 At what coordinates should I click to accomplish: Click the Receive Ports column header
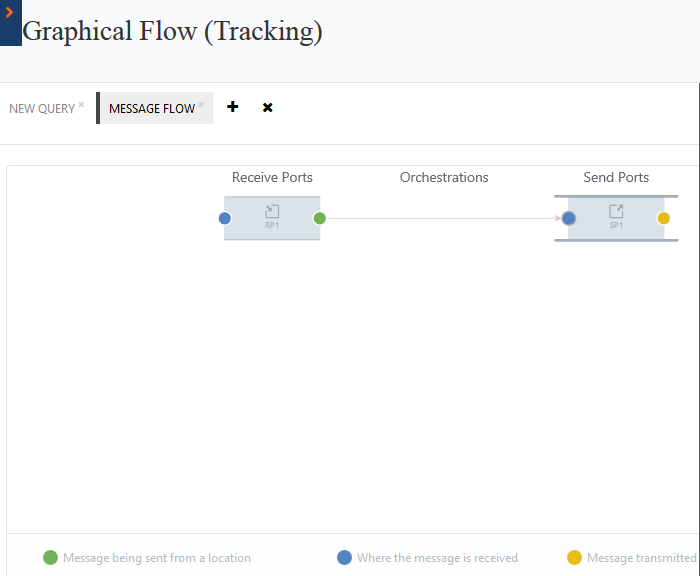[272, 177]
